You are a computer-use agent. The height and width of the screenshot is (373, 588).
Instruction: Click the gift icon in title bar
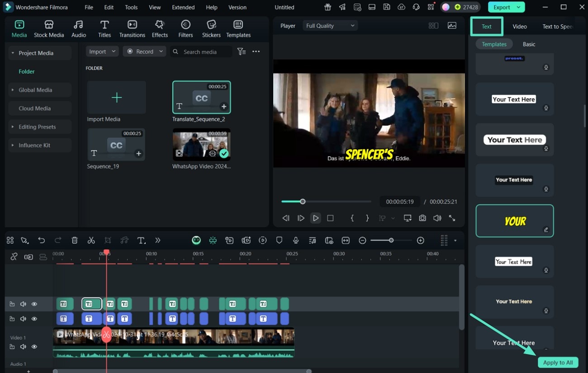327,7
